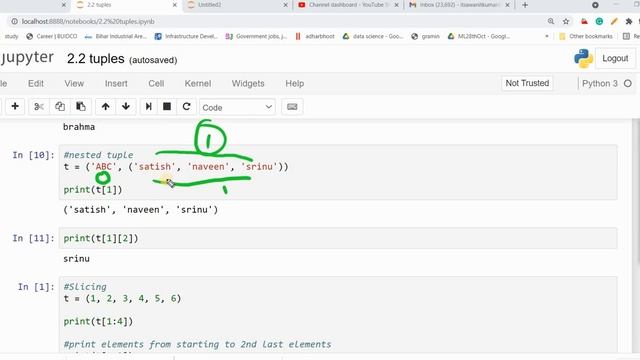Screen dimensions: 640x360
Task: Interrupt the kernel with the stop icon
Action: coord(167,107)
